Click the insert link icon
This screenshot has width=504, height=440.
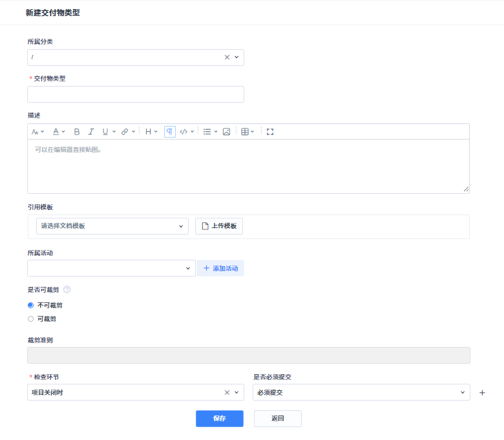125,132
